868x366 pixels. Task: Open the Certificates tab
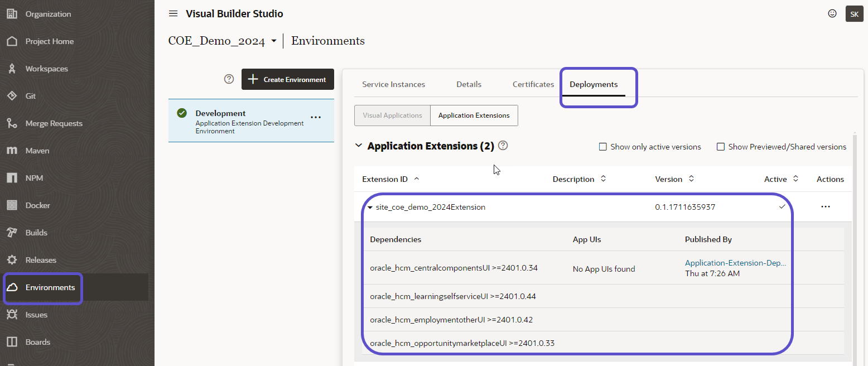click(x=533, y=84)
